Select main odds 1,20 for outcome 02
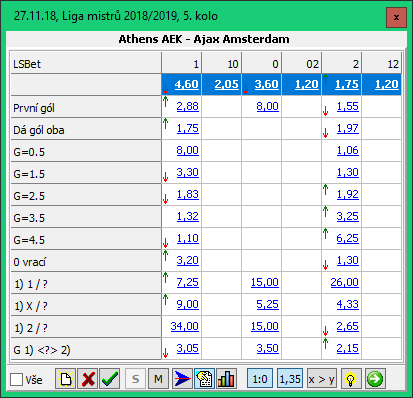413x398 pixels. coord(307,84)
